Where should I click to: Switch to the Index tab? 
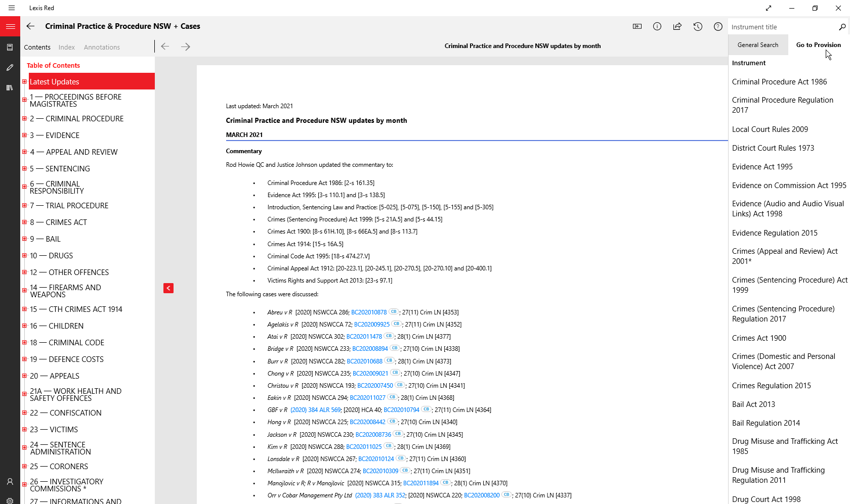[x=66, y=47]
